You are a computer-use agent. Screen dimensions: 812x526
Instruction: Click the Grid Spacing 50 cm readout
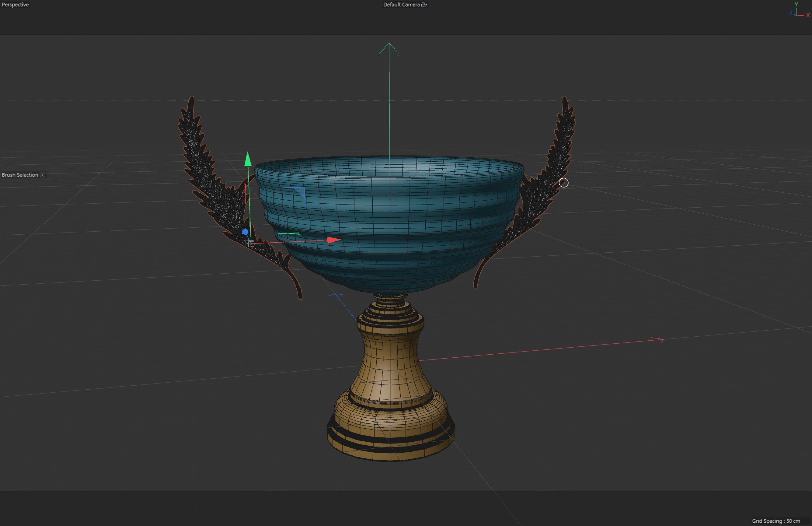point(775,521)
